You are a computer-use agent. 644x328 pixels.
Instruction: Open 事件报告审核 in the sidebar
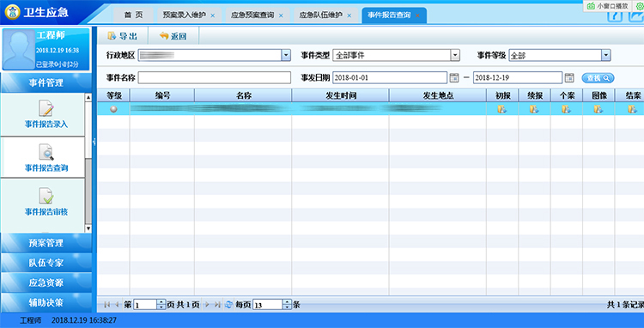pyautogui.click(x=46, y=202)
